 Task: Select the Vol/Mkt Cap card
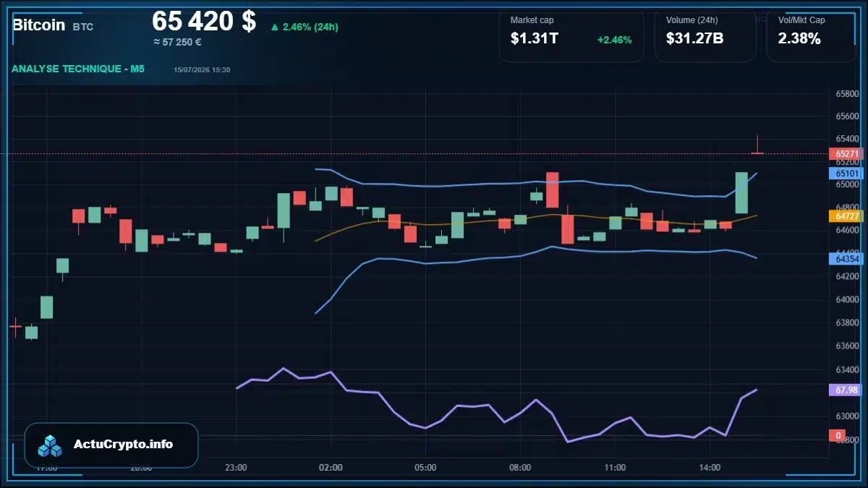[810, 35]
